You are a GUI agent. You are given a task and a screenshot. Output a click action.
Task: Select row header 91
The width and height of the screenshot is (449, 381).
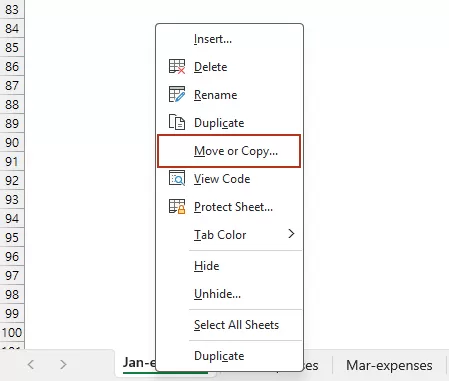pyautogui.click(x=12, y=161)
